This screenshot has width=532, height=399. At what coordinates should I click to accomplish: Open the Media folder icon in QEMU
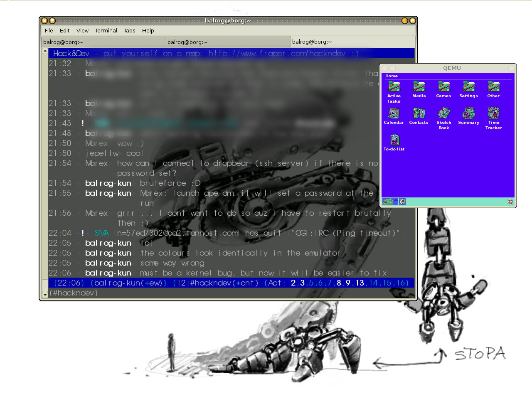point(419,89)
